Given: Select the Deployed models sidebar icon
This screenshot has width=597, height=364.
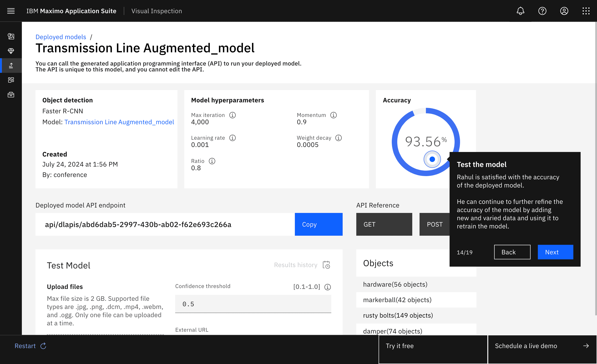Looking at the screenshot, I should pyautogui.click(x=11, y=65).
